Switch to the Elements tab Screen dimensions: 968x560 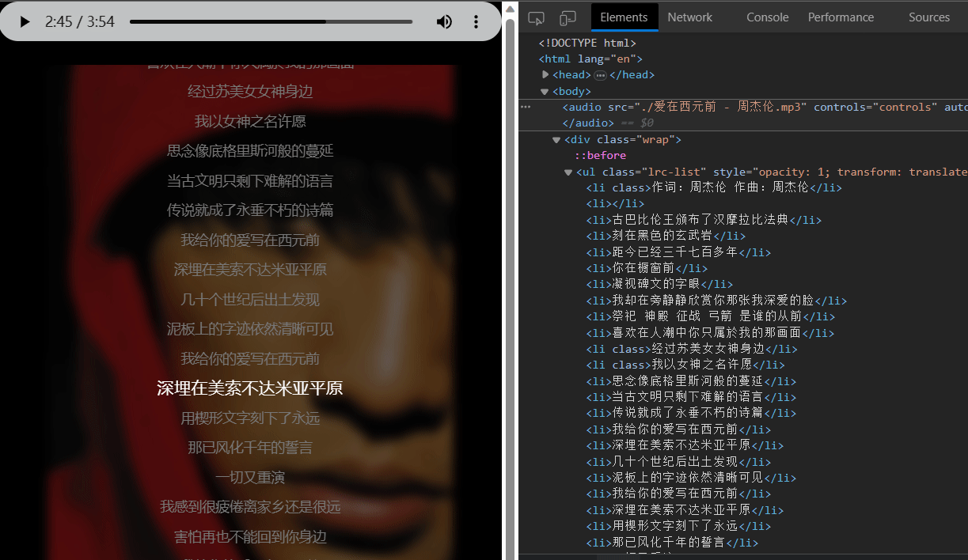pos(624,17)
